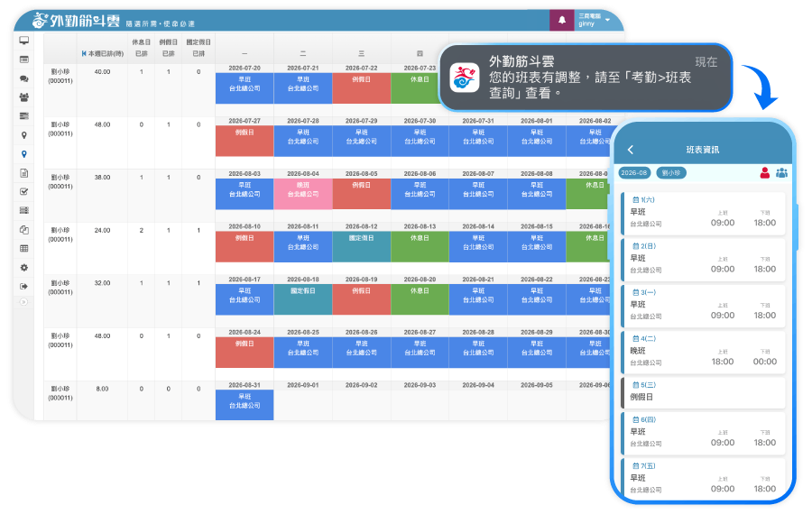Click the 外勤筋斗雲 logo in header
The width and height of the screenshot is (812, 514).
pyautogui.click(x=76, y=20)
